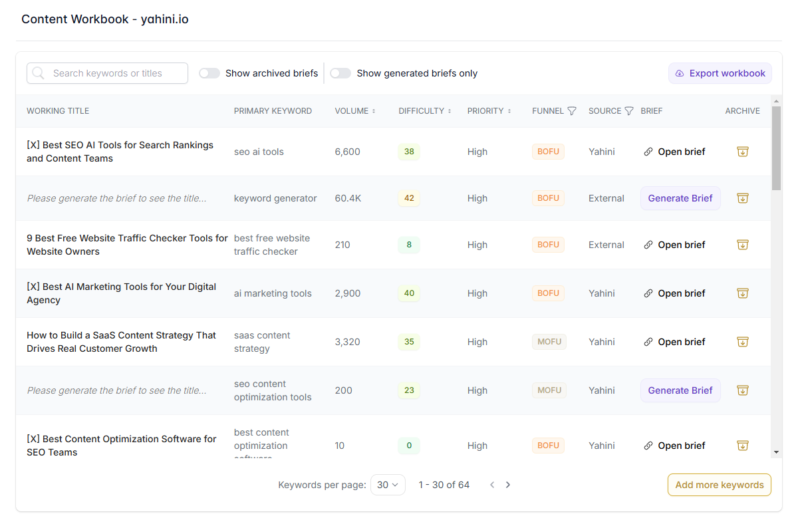Sort table by Volume column
The image size is (798, 532).
pyautogui.click(x=355, y=111)
